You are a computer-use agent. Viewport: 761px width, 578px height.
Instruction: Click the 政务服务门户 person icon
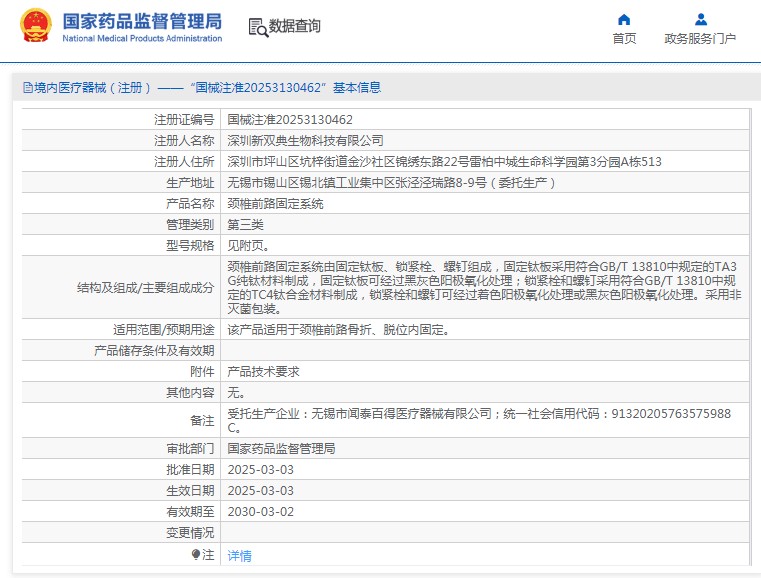pyautogui.click(x=700, y=19)
